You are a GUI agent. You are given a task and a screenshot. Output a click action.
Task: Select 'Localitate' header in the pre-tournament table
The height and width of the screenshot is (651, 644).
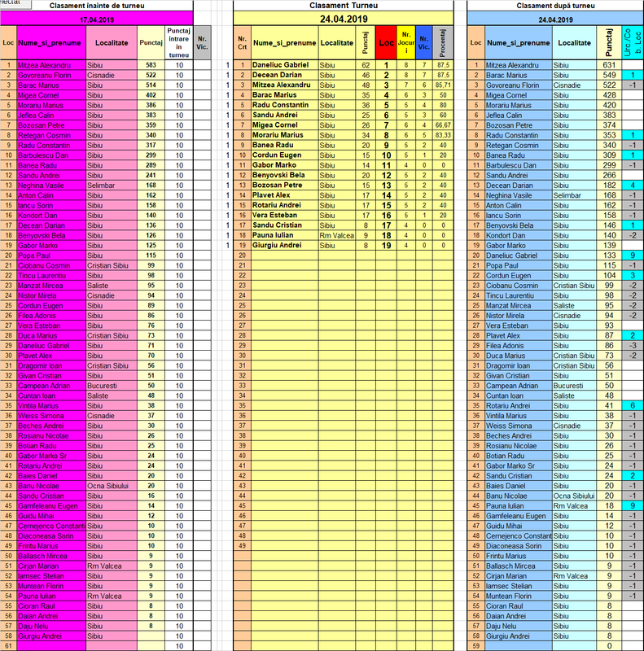pyautogui.click(x=112, y=43)
